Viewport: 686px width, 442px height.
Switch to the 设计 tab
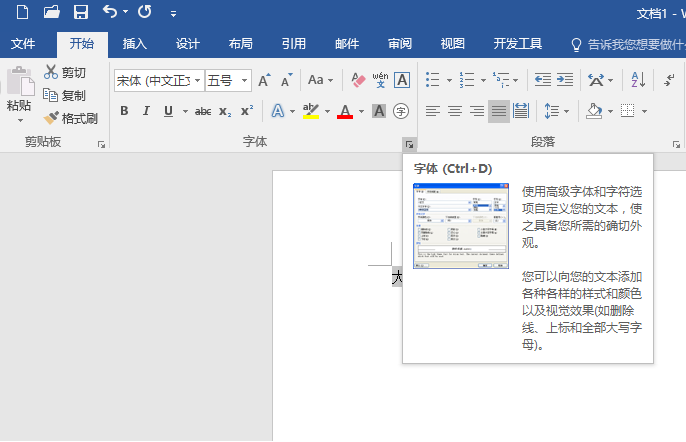coord(188,44)
